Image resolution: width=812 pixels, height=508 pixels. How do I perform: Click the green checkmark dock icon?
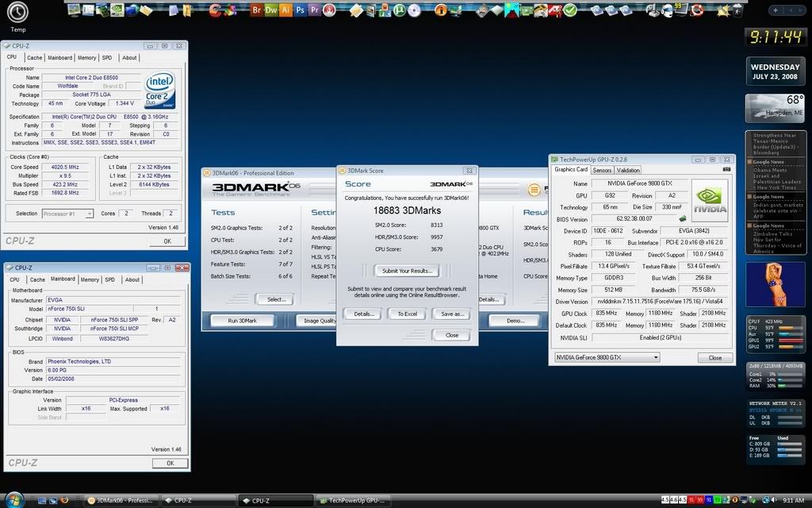click(x=570, y=10)
